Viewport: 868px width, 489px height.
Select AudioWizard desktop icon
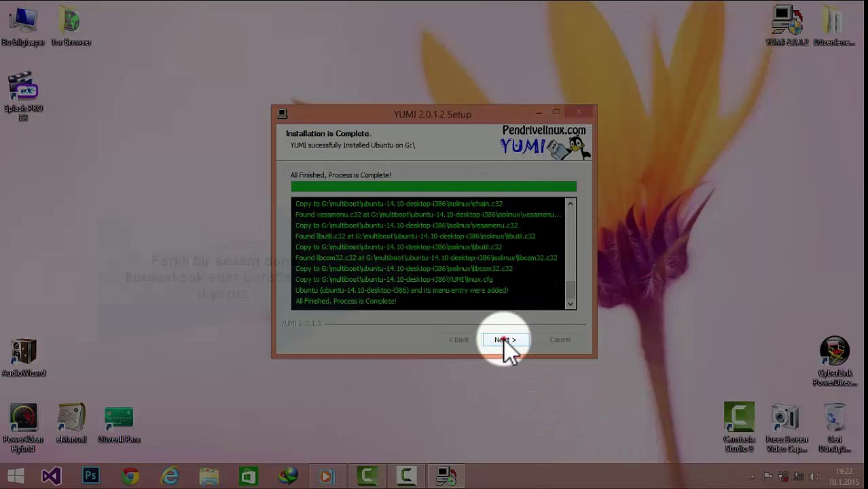pos(23,358)
